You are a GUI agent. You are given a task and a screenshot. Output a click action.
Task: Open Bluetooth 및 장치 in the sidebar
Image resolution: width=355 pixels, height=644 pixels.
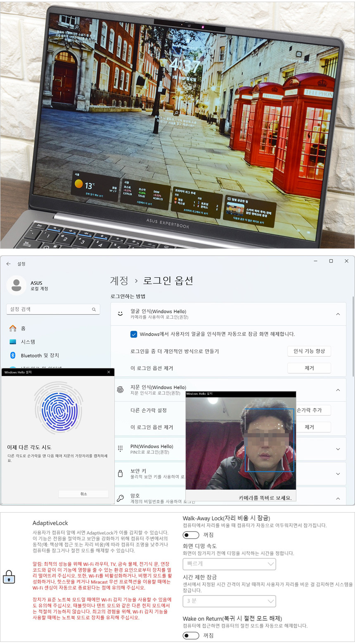click(40, 355)
